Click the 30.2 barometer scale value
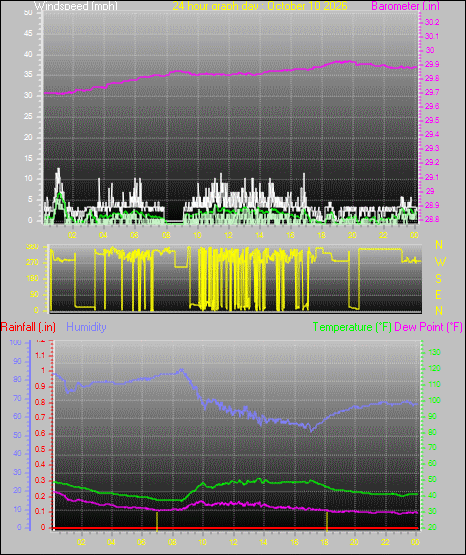Image resolution: width=466 pixels, height=555 pixels. coord(432,22)
